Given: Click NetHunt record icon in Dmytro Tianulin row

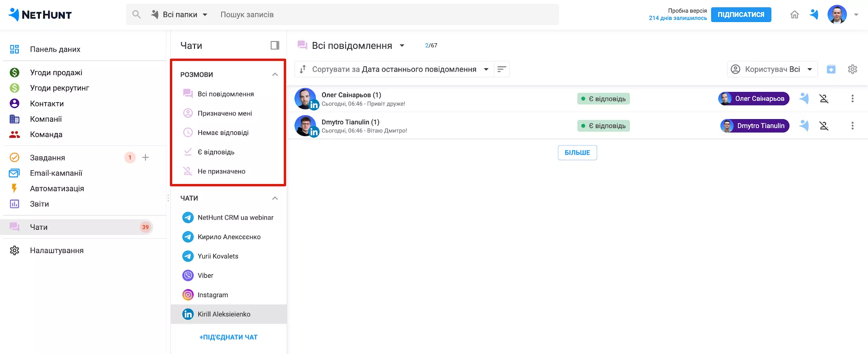Looking at the screenshot, I should [x=804, y=126].
